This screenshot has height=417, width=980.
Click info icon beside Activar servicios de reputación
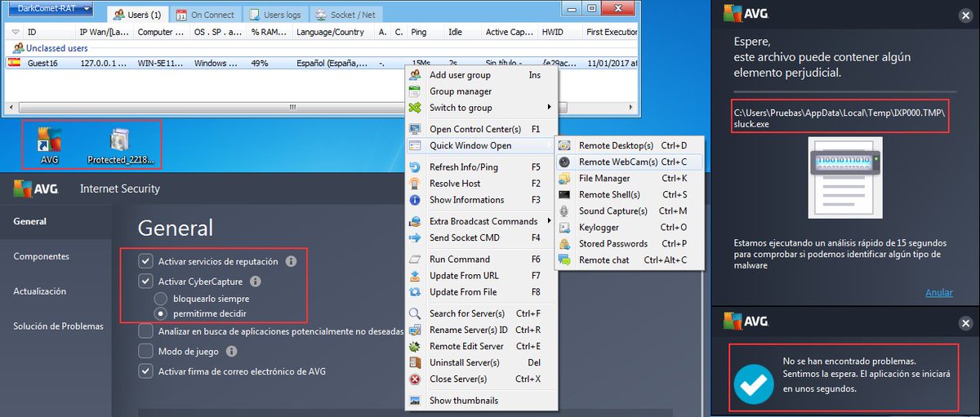291,262
